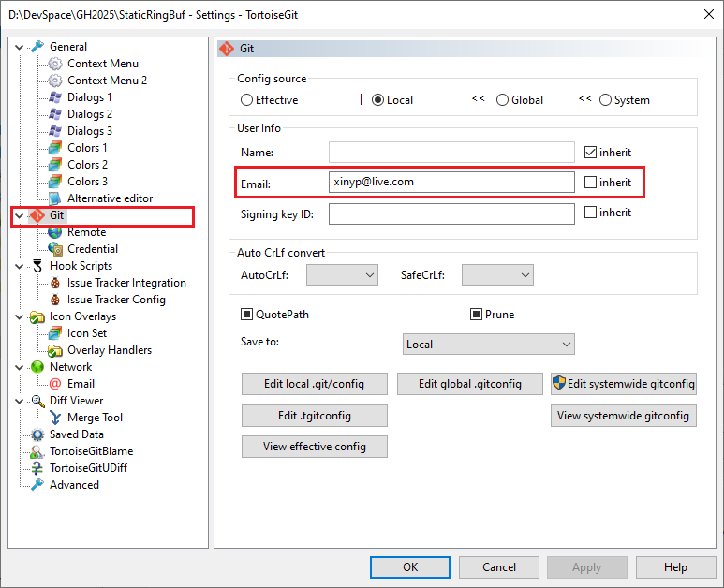The image size is (724, 588).
Task: Open Help for this dialog
Action: [x=676, y=567]
